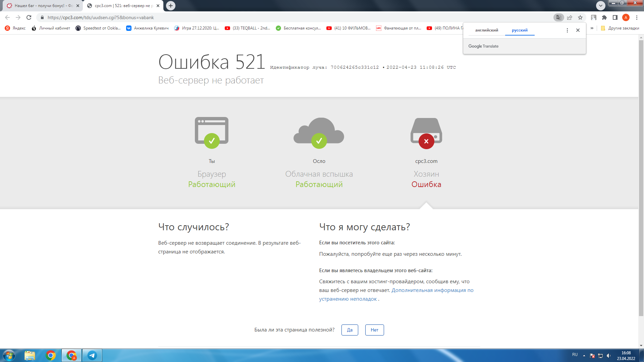Open the Chrome three-dot main menu

(x=637, y=17)
